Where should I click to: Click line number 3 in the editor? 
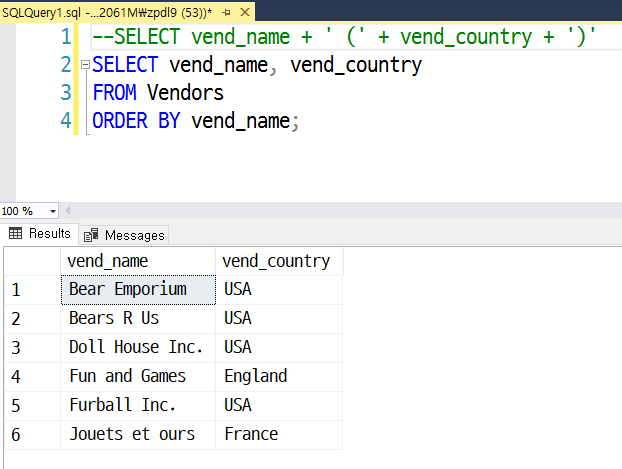(66, 92)
